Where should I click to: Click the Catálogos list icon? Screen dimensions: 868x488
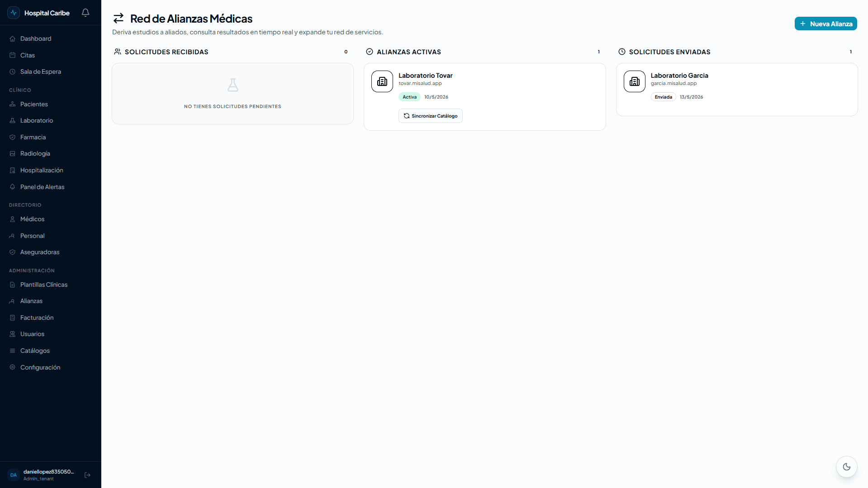point(13,351)
